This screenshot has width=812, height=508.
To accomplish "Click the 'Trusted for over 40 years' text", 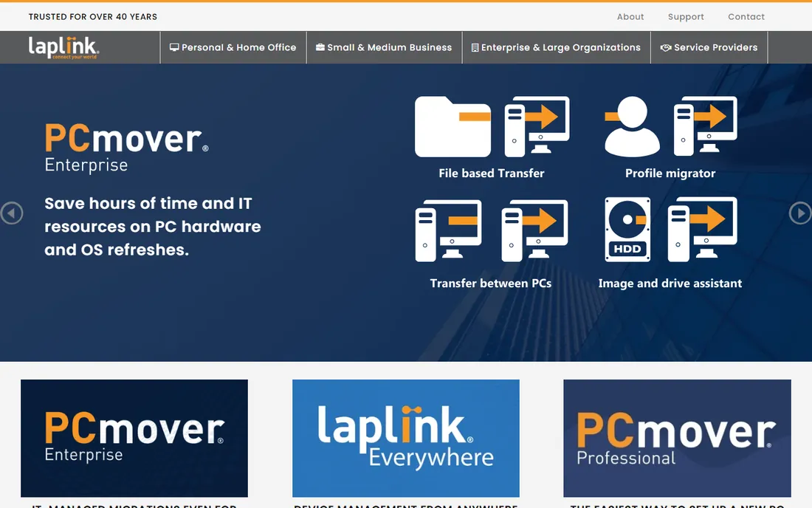I will [x=93, y=16].
